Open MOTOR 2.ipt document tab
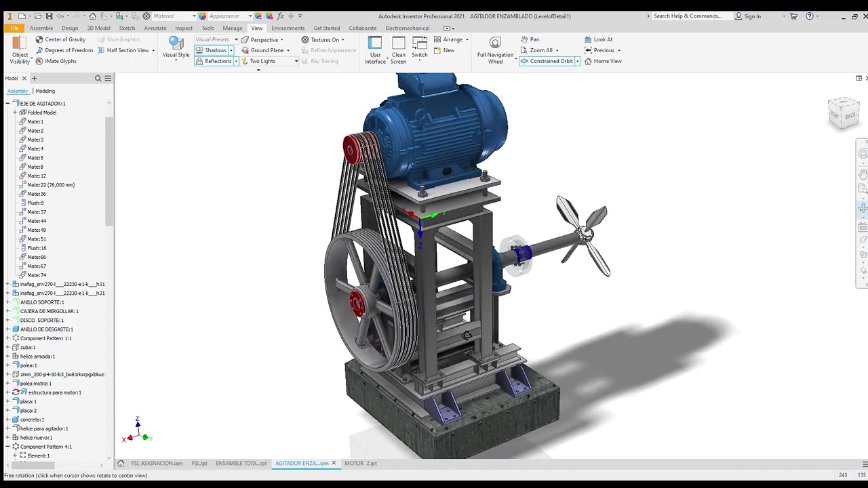 (x=361, y=463)
